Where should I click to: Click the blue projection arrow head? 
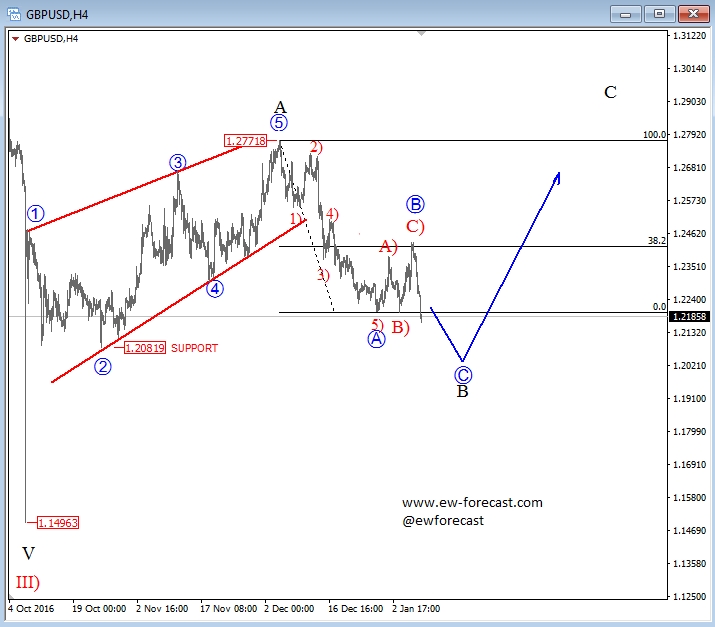(x=557, y=178)
